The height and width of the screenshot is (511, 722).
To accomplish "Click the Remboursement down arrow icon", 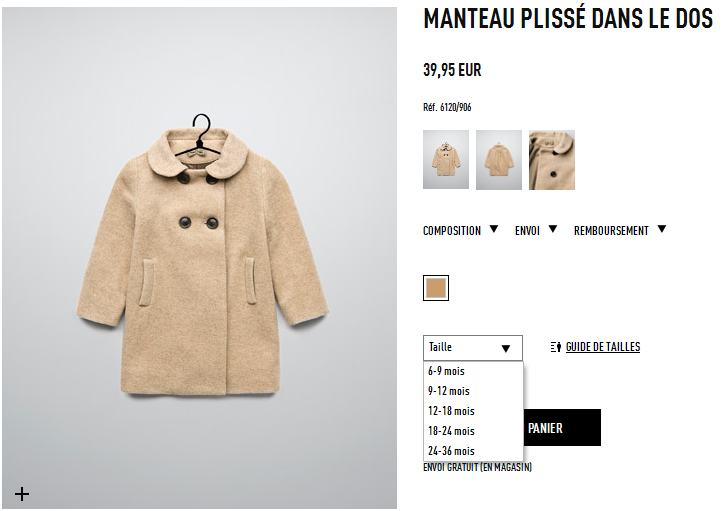I will coord(662,229).
